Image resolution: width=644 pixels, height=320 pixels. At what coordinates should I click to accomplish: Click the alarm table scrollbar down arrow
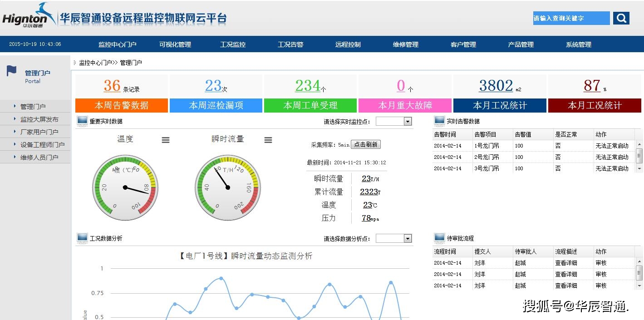pyautogui.click(x=639, y=168)
